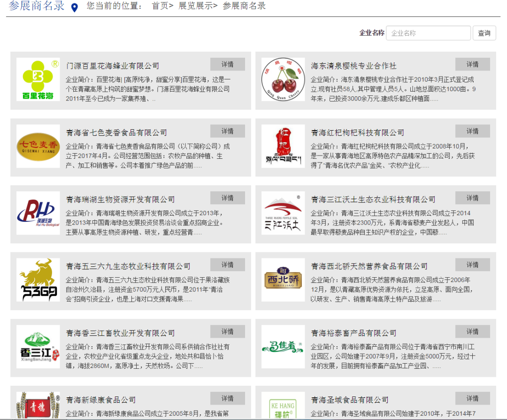The image size is (507, 420).
Task: Click the title 青海西北骄天然营养食品有限公司
Action: pyautogui.click(x=369, y=266)
